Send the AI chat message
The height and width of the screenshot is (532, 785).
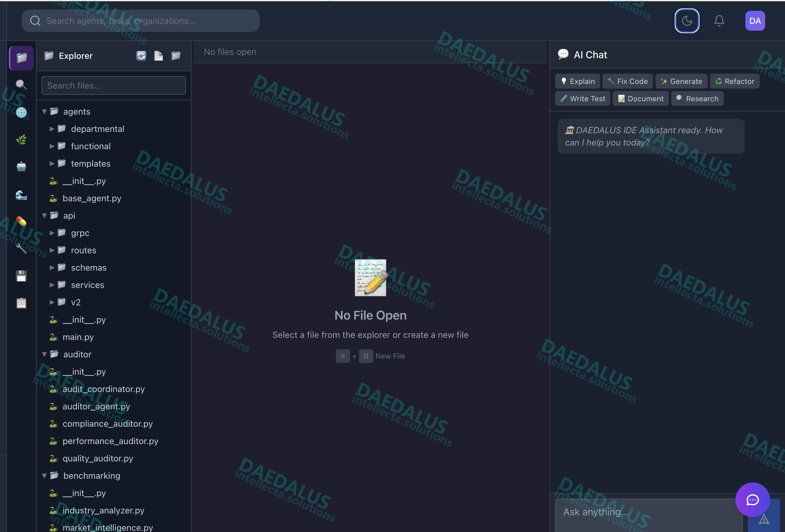coord(764,519)
